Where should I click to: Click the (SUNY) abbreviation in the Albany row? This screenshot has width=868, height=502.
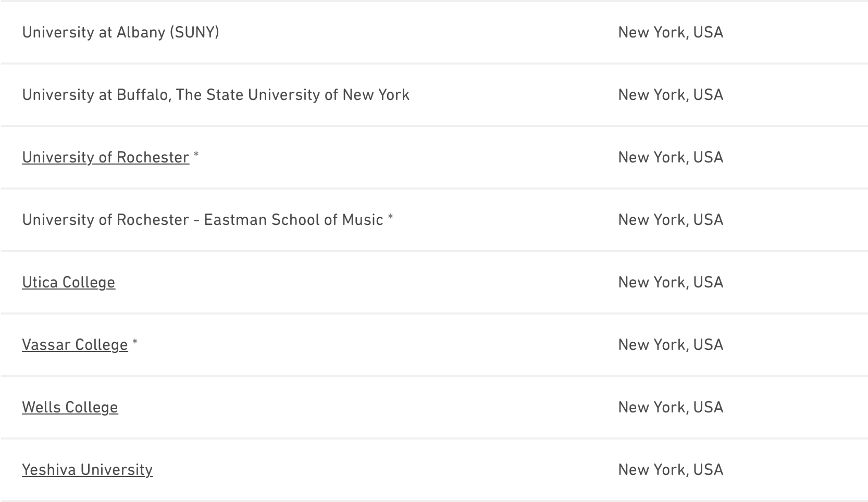pos(194,32)
